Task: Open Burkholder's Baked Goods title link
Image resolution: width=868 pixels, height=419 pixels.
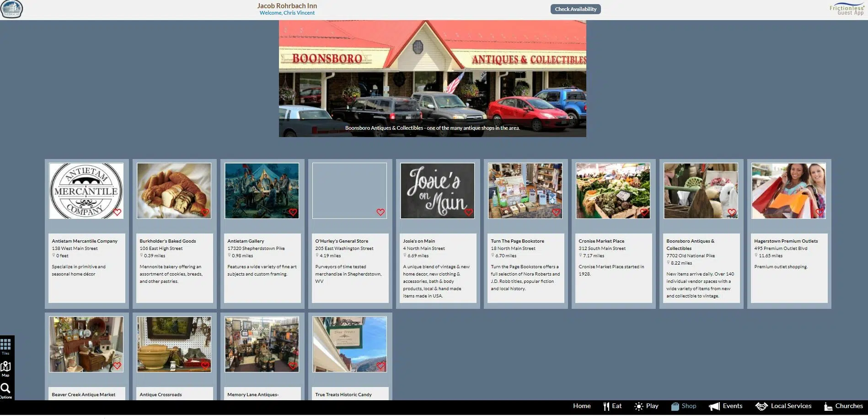Action: (168, 241)
